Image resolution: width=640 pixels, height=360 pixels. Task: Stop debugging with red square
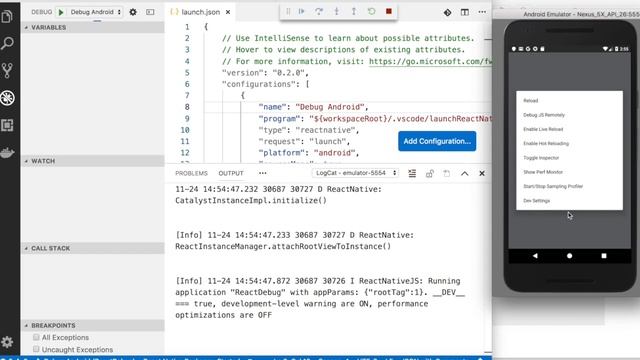389,11
